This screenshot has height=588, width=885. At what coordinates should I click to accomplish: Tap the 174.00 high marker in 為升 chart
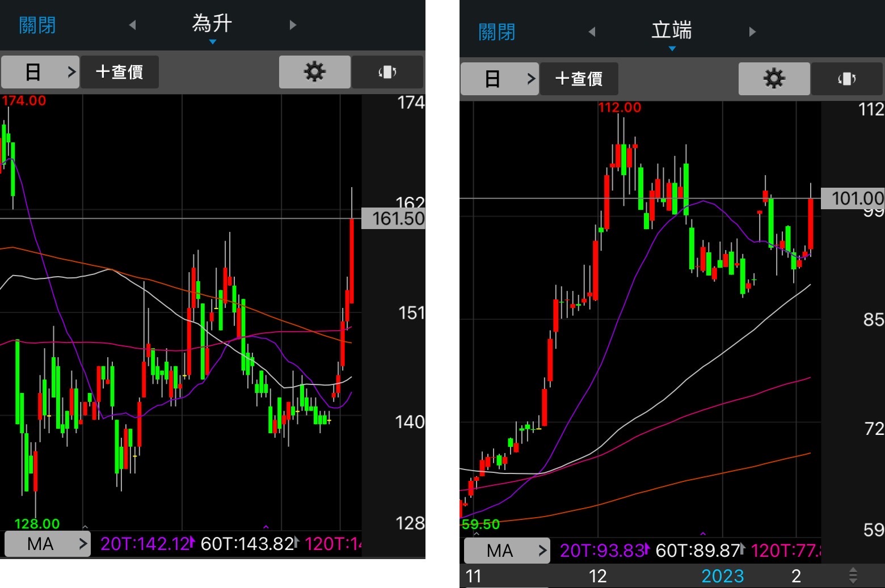24,101
